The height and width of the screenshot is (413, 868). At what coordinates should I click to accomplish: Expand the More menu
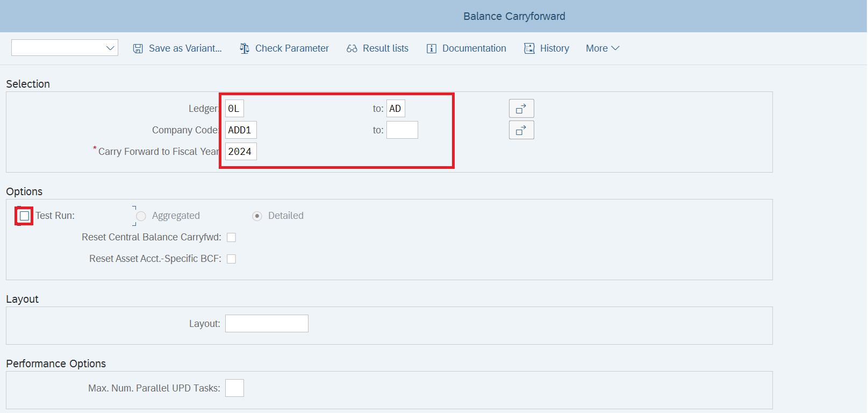pyautogui.click(x=602, y=48)
